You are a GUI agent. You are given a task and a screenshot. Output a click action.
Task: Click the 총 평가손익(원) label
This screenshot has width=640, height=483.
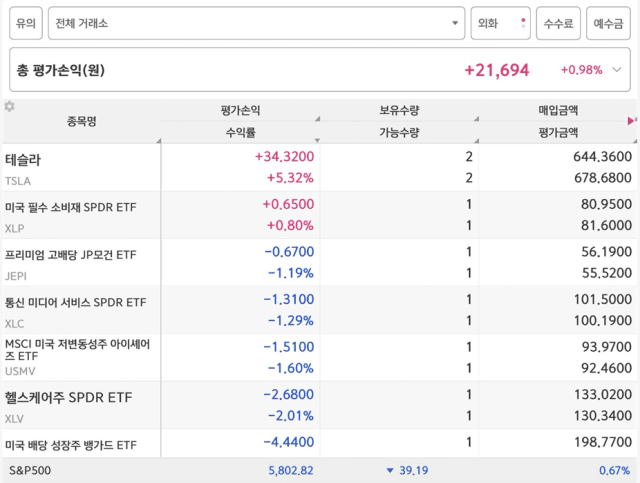(x=60, y=70)
